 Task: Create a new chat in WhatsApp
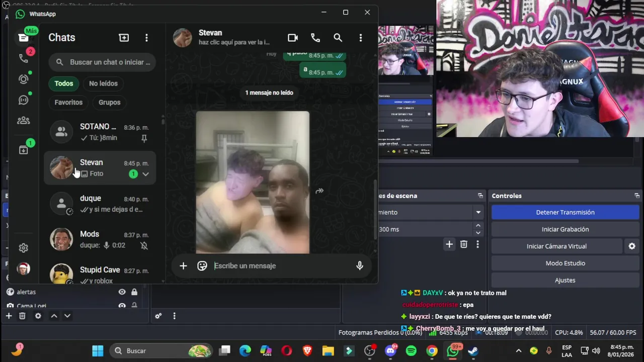tap(124, 38)
